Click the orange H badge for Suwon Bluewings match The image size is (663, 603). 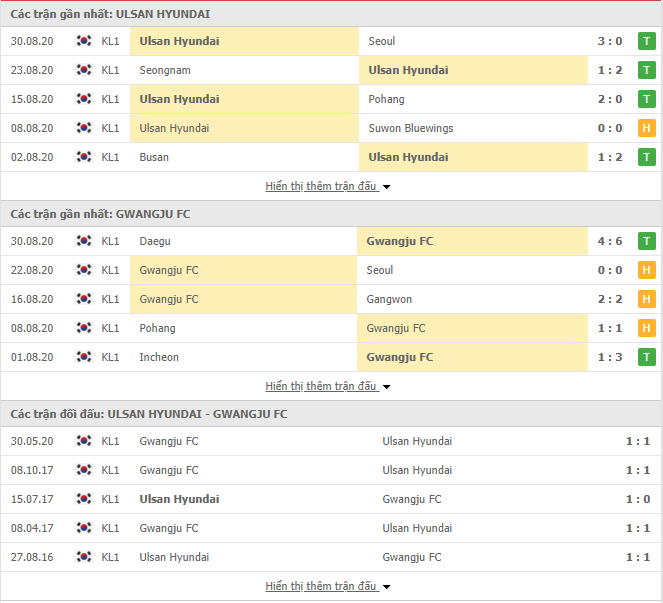[647, 128]
